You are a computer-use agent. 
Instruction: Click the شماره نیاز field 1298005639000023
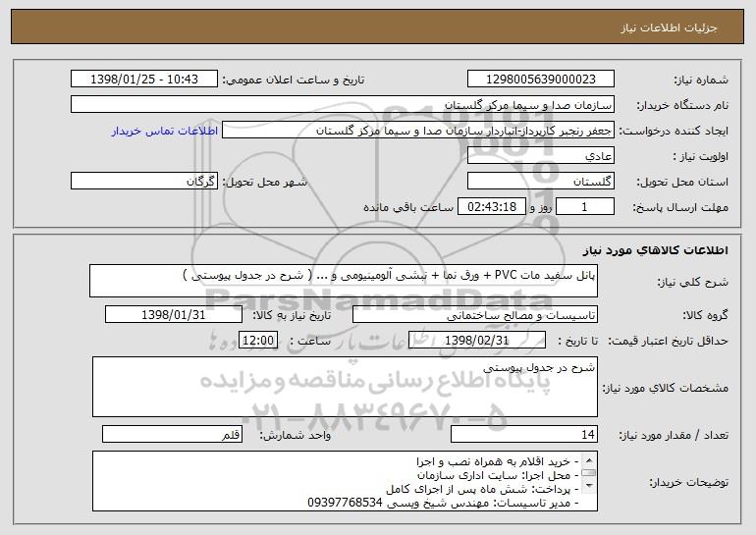pos(540,80)
